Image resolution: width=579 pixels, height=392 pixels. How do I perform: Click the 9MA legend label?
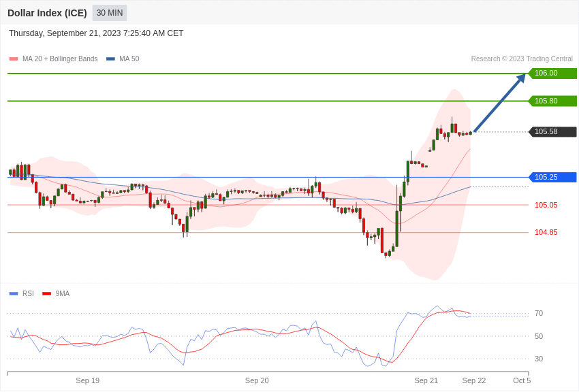63,293
